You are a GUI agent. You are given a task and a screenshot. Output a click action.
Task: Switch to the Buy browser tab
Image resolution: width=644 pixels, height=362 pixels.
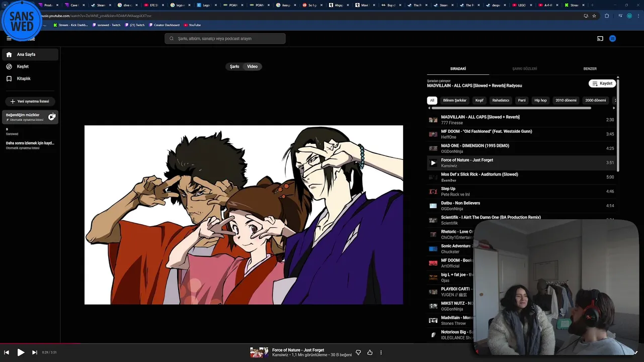[391, 5]
